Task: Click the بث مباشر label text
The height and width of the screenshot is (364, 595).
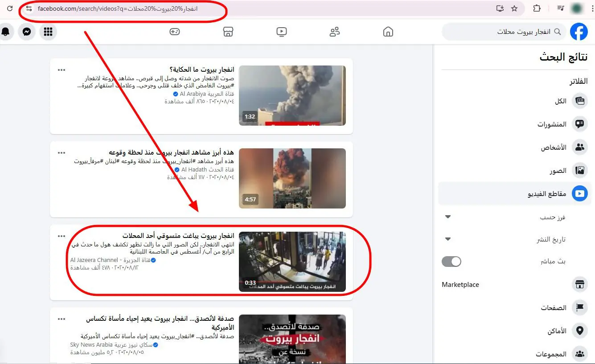Action: click(x=554, y=262)
